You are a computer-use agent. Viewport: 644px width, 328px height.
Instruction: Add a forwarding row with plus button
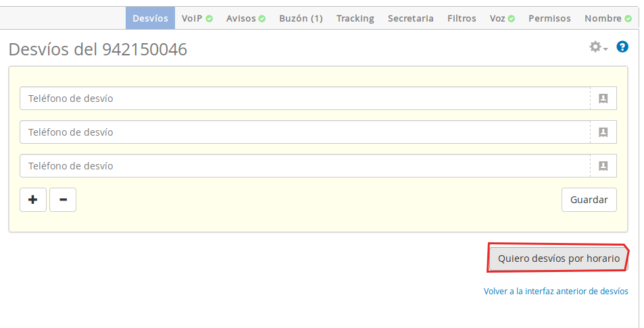tap(33, 200)
